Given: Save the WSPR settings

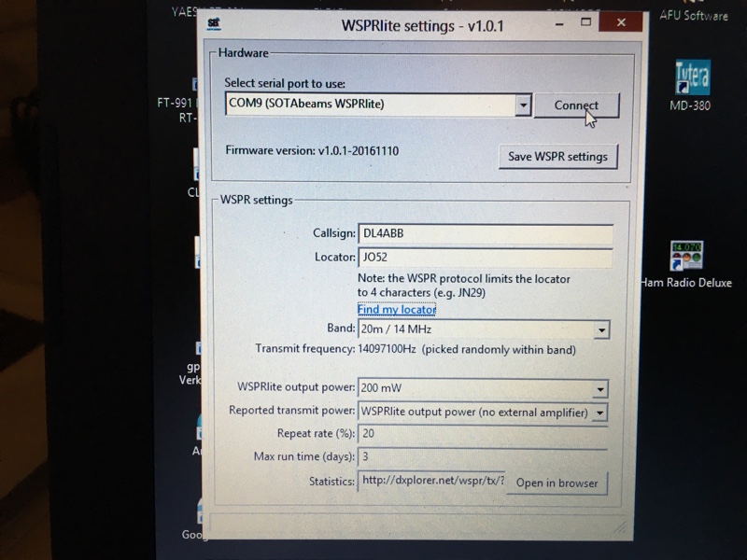Looking at the screenshot, I should click(x=557, y=156).
